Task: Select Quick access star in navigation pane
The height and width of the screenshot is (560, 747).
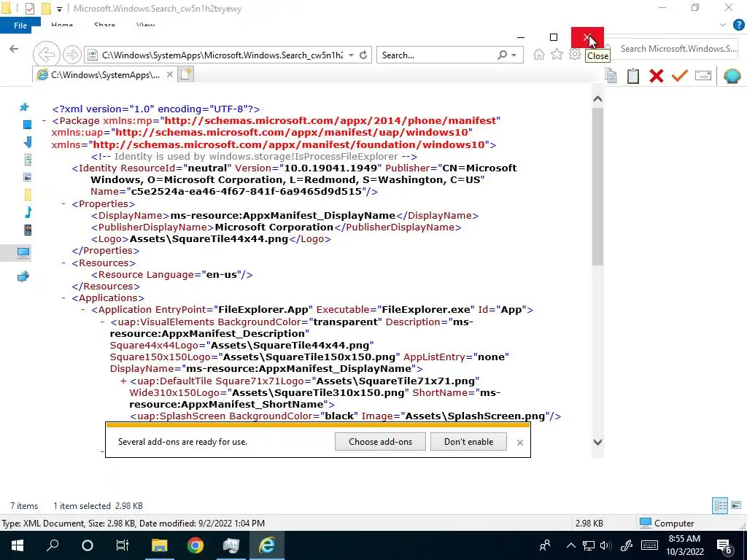Action: click(x=24, y=107)
